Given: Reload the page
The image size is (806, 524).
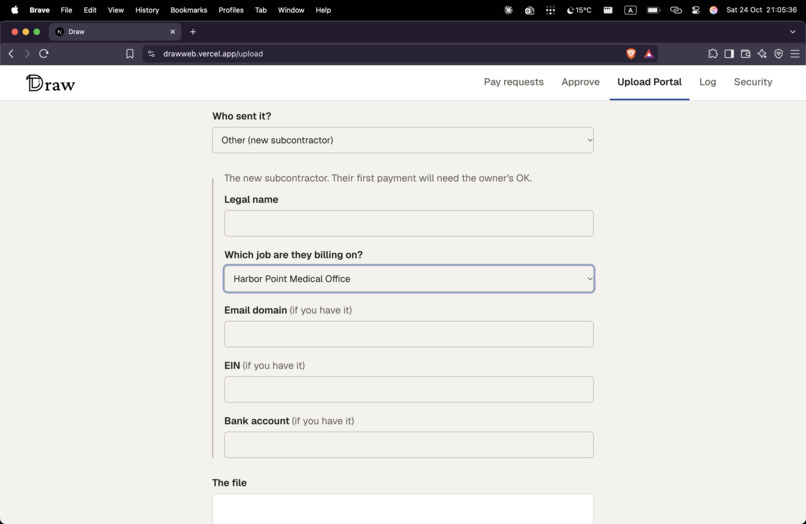Looking at the screenshot, I should tap(44, 53).
